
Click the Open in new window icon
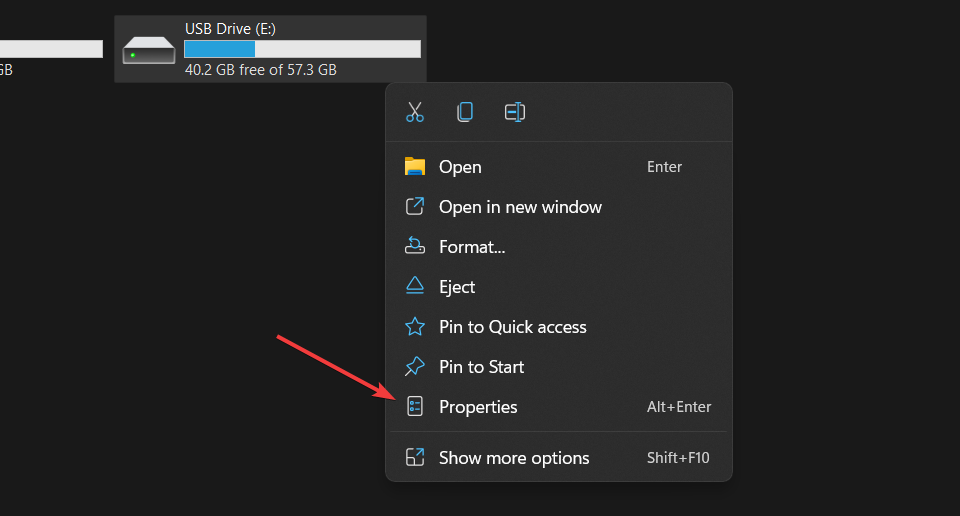(415, 207)
